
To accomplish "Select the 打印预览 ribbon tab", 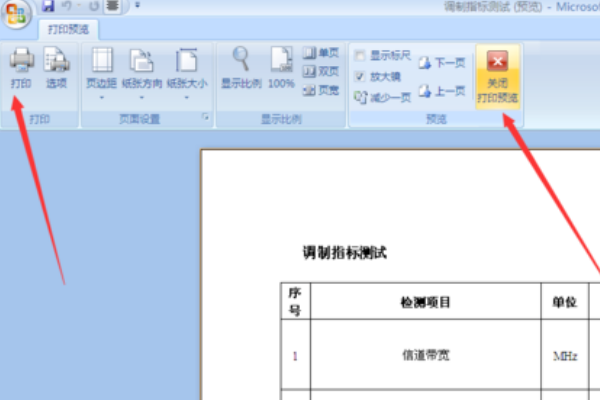I will click(x=68, y=29).
